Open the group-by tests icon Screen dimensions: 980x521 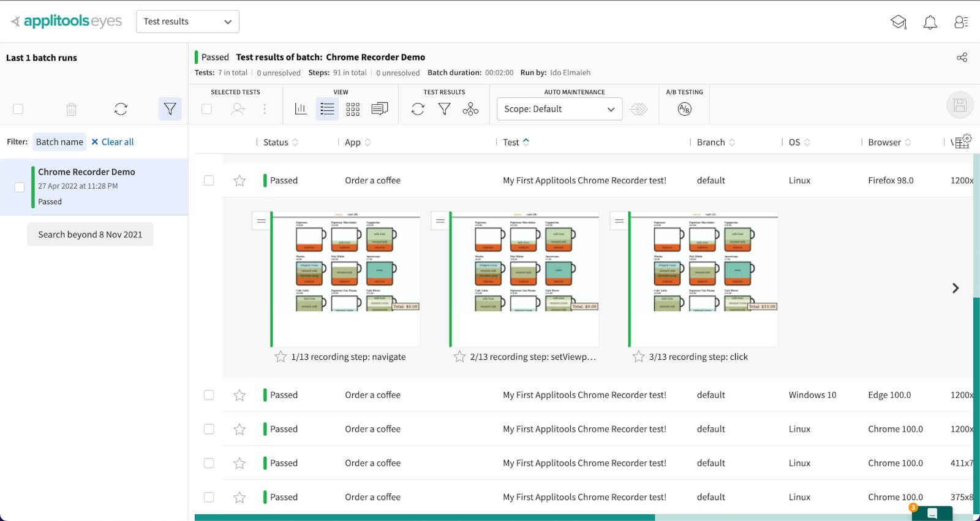470,109
